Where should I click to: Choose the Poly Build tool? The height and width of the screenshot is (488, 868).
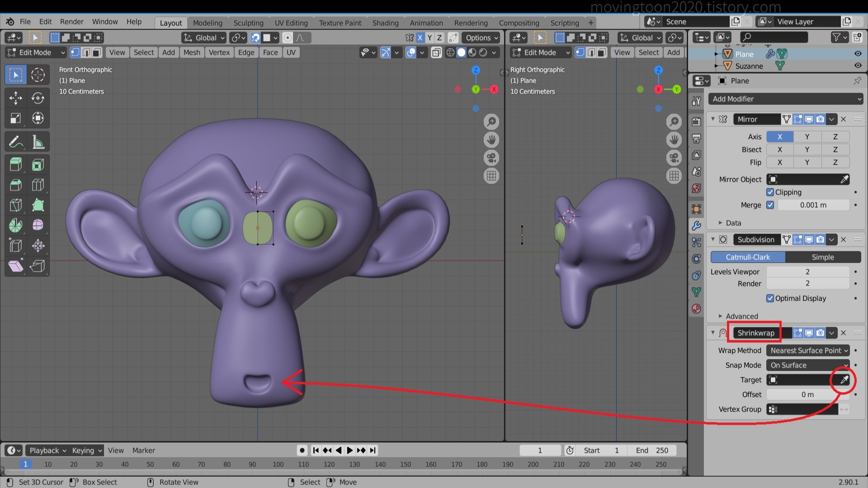click(x=38, y=205)
